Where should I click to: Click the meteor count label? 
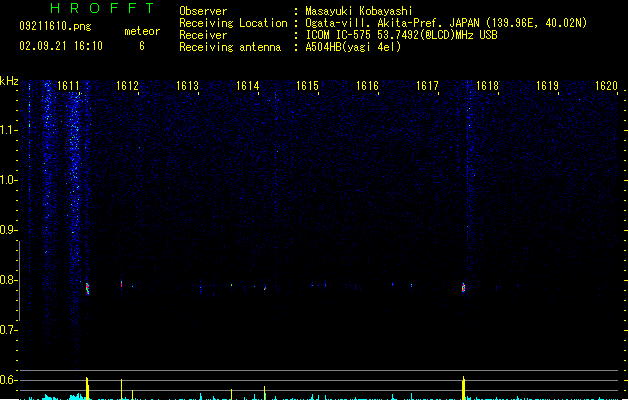(142, 31)
